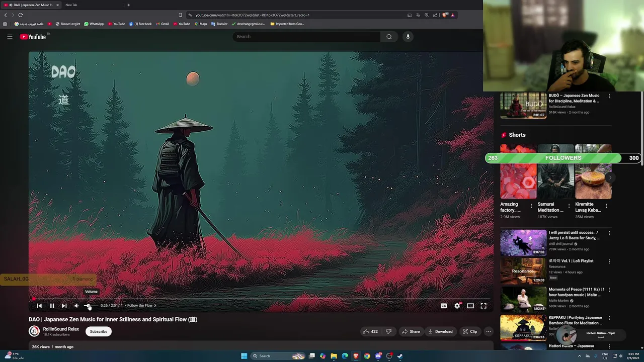The height and width of the screenshot is (362, 644).
Task: Switch to theater mode
Action: (470, 306)
